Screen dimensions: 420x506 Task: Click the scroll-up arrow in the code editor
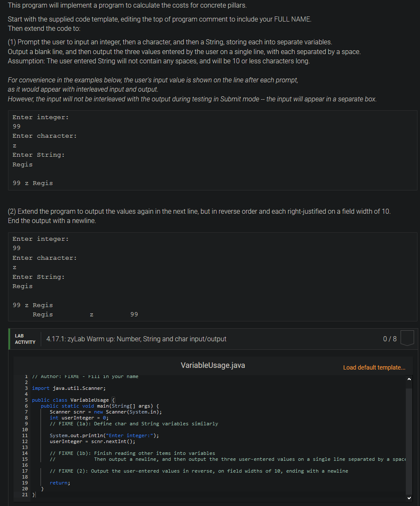[x=409, y=379]
